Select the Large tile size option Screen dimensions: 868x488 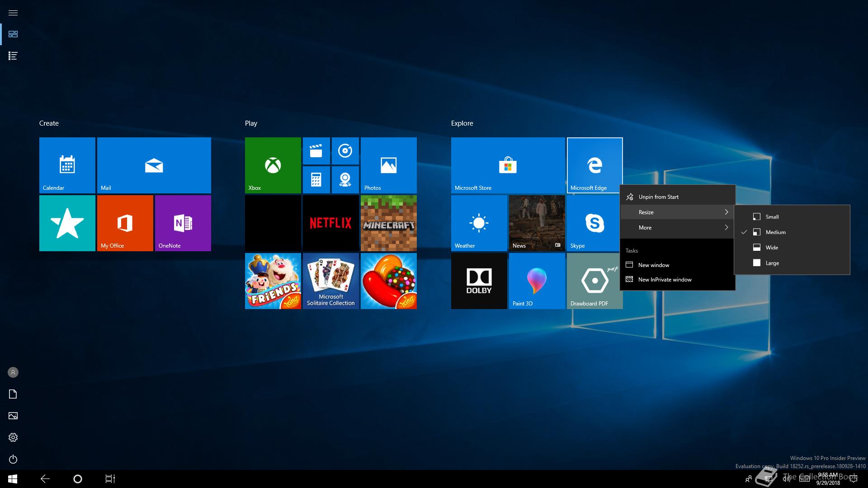coord(772,263)
